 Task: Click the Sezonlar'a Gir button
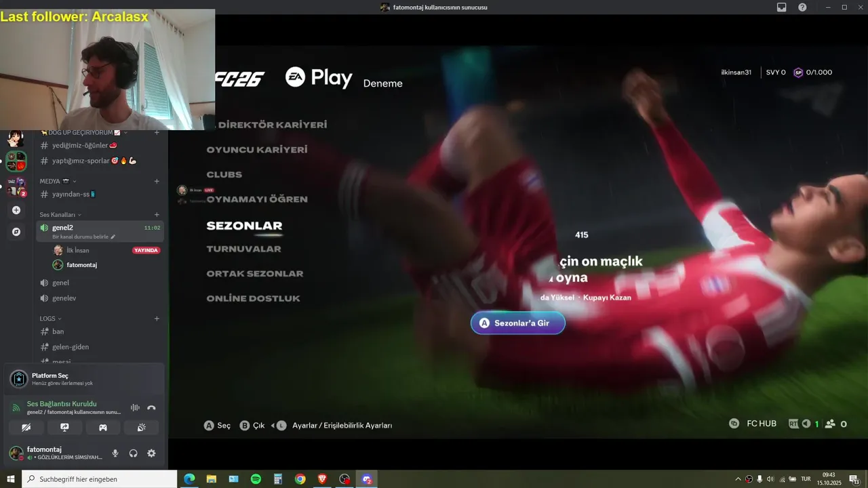click(x=518, y=323)
